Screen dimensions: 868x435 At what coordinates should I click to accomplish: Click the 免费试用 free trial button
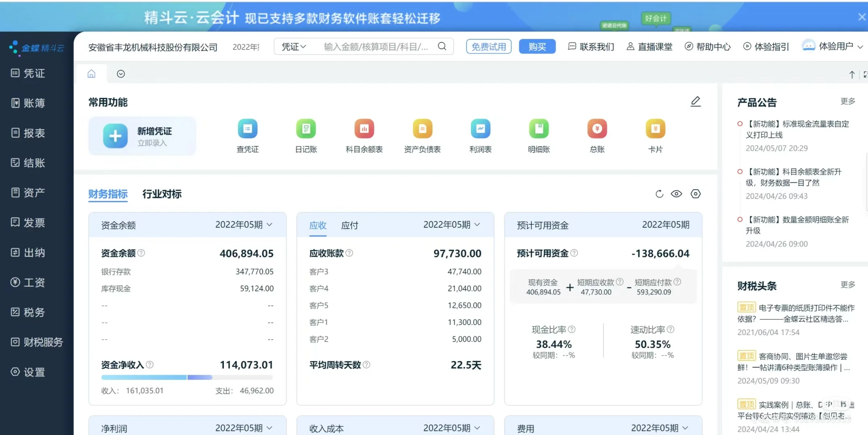(x=488, y=46)
